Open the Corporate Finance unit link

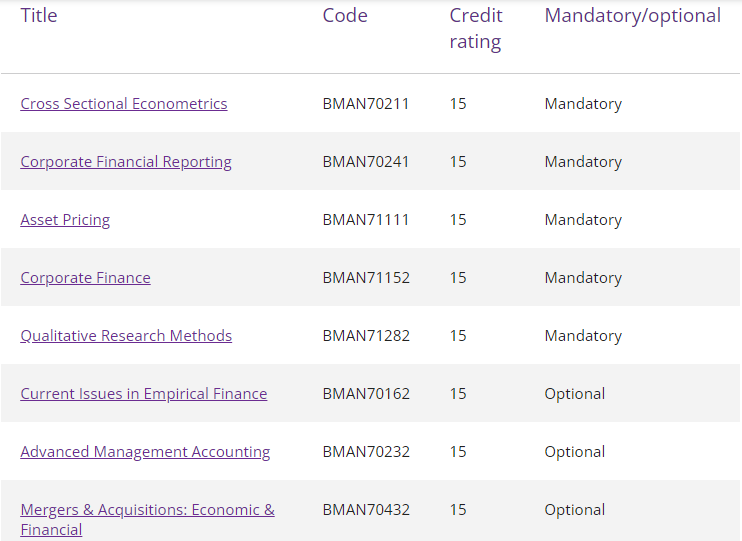pyautogui.click(x=85, y=278)
